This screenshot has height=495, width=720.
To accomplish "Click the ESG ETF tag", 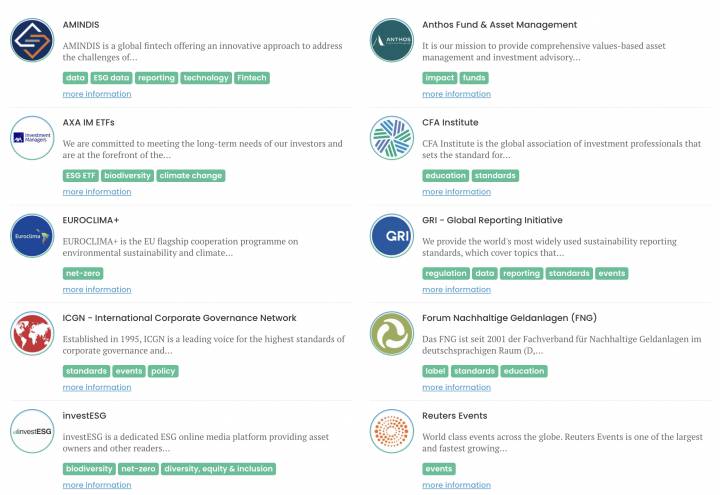I will coord(80,175).
